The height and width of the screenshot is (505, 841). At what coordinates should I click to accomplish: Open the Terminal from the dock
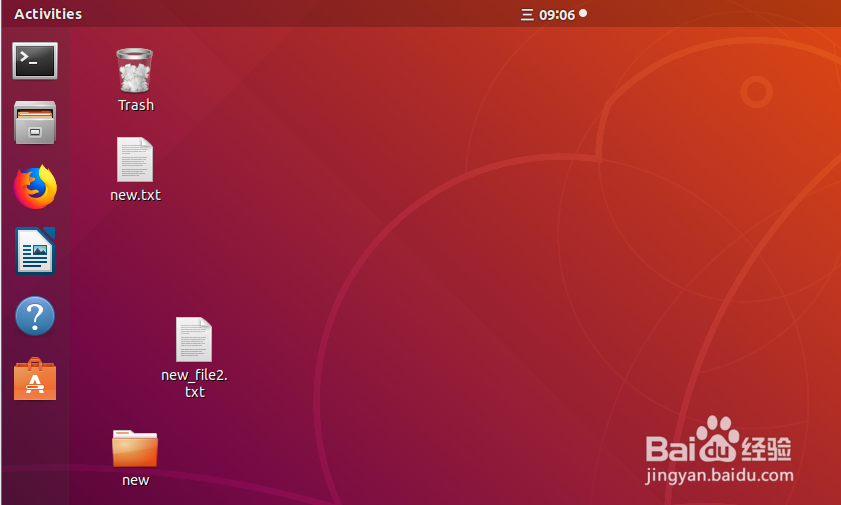tap(35, 61)
